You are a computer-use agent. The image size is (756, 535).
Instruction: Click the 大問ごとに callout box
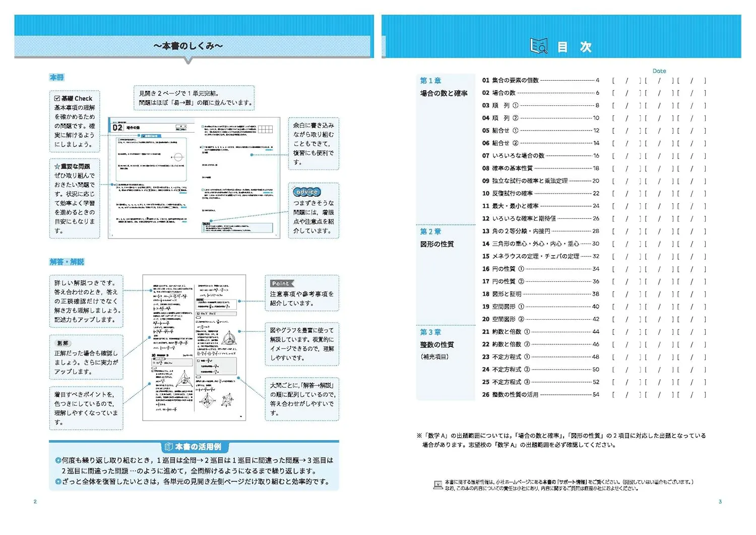pos(302,399)
